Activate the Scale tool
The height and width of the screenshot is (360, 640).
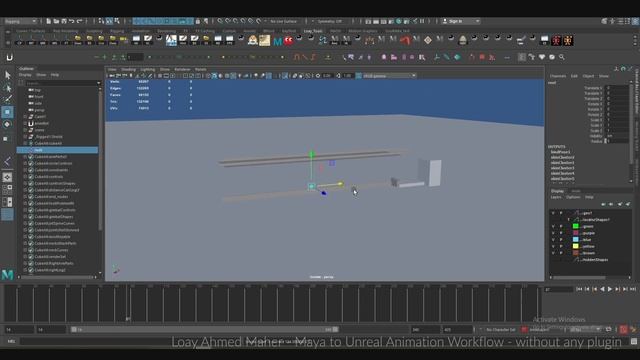click(6, 139)
